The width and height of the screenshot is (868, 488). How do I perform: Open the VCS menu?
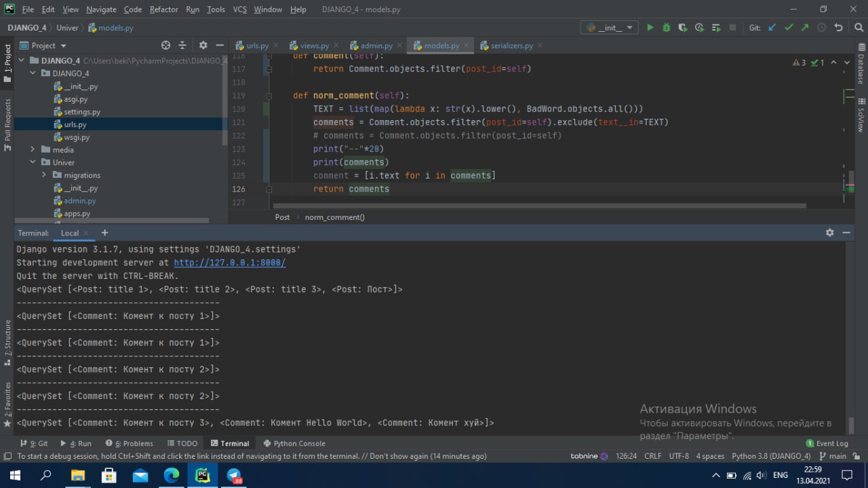[x=239, y=10]
